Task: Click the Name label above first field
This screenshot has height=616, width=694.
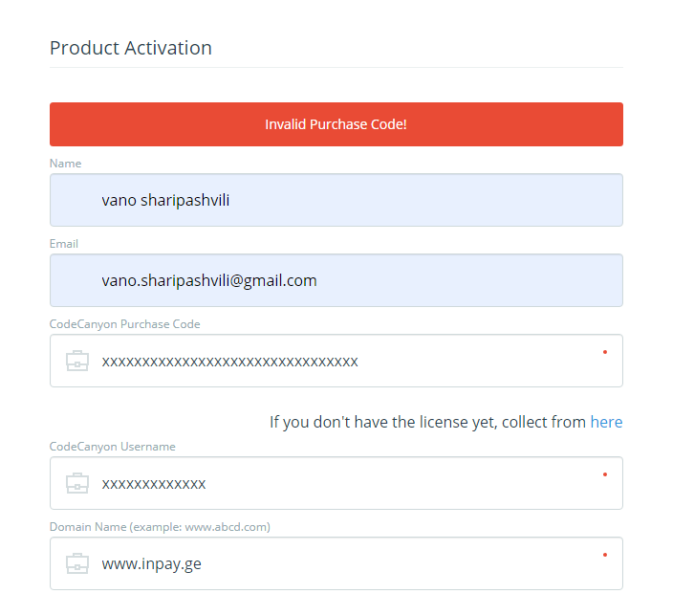Action: point(65,164)
